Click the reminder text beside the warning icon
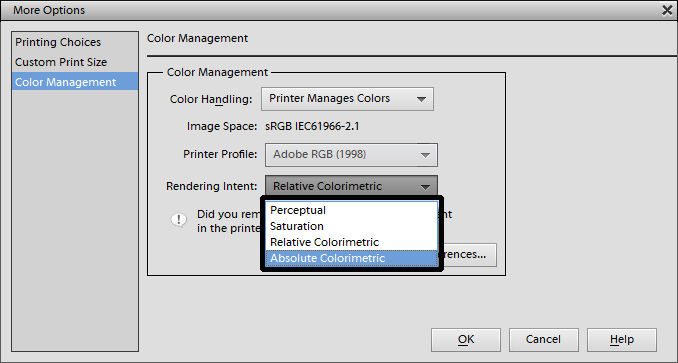This screenshot has width=678, height=363. [x=229, y=221]
